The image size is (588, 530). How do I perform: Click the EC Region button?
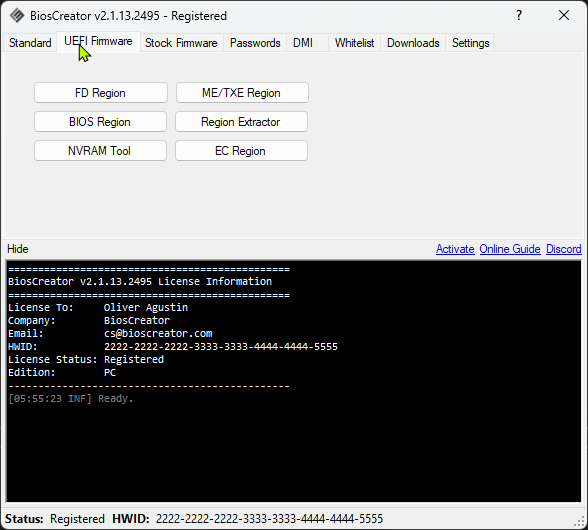(241, 150)
